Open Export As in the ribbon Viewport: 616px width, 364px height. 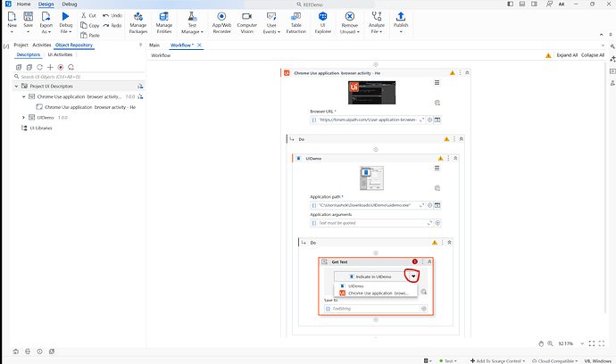(x=46, y=23)
